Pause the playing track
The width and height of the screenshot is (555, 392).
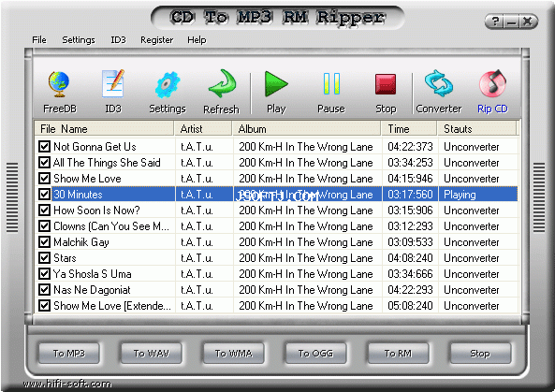[x=331, y=84]
